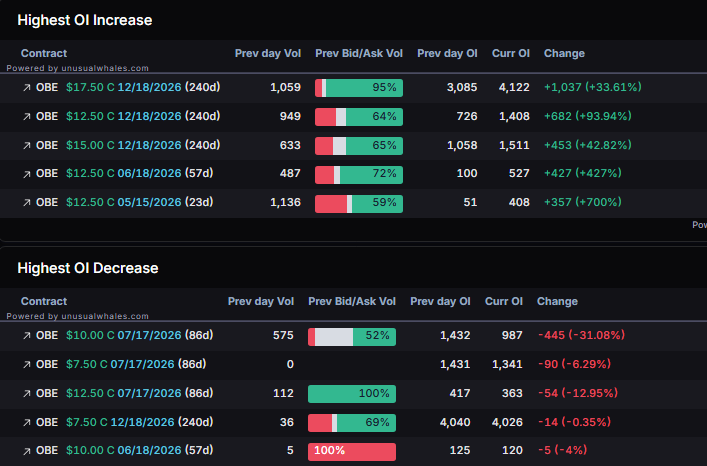Screen dimensions: 707x466
Task: Sort OI Decrease table by Curr OI
Action: [504, 301]
